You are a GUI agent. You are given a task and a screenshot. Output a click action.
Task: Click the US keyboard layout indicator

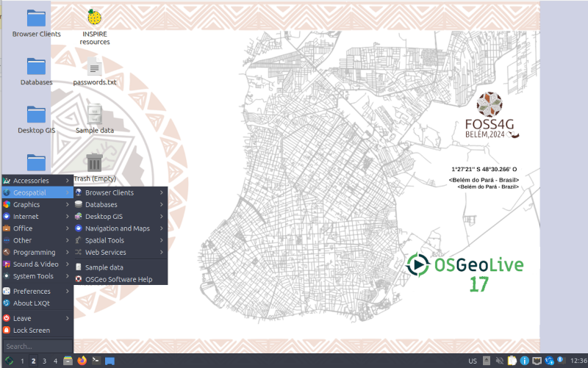coord(473,361)
